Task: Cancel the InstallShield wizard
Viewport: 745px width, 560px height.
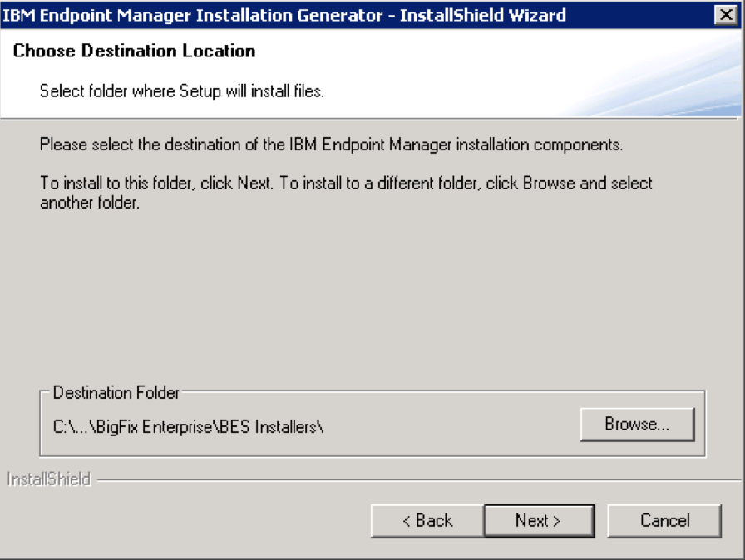Action: click(664, 521)
